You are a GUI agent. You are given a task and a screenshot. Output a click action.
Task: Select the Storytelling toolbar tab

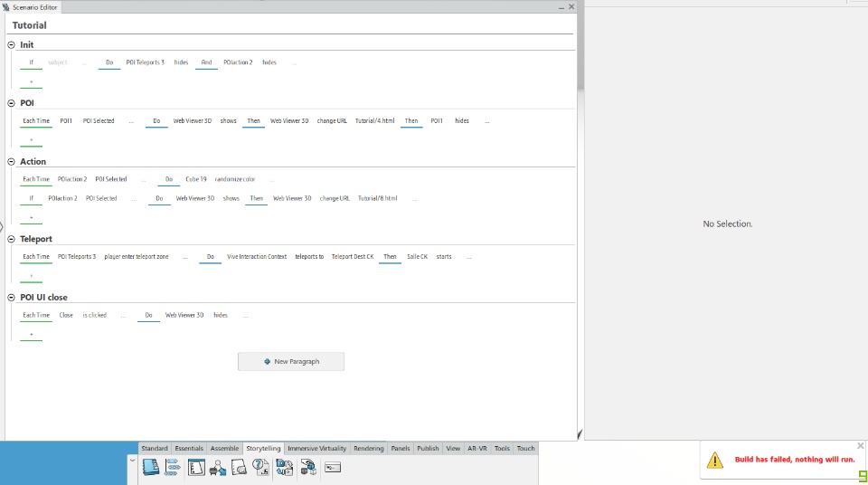click(x=263, y=449)
